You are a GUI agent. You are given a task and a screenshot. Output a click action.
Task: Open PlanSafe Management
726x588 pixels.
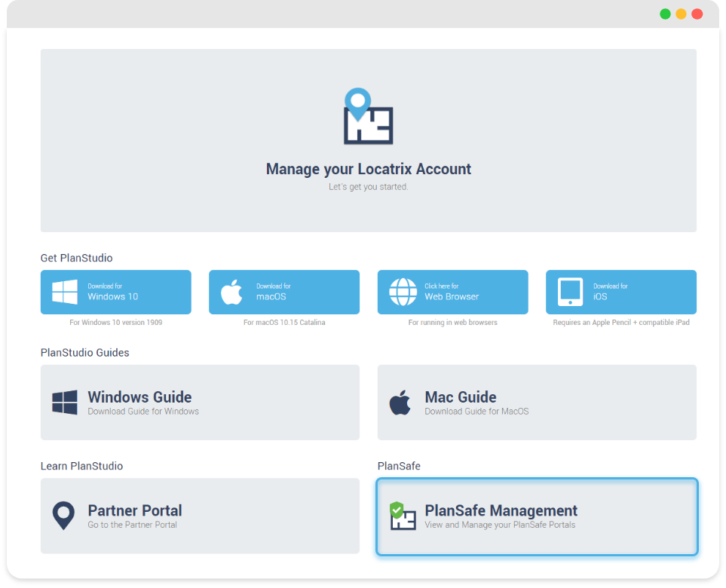tap(537, 516)
